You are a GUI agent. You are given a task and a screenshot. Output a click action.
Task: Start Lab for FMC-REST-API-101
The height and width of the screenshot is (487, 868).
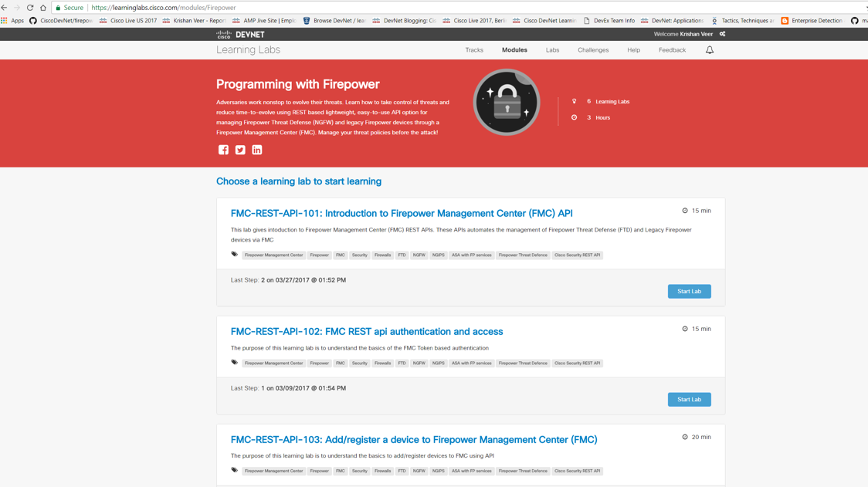click(689, 291)
